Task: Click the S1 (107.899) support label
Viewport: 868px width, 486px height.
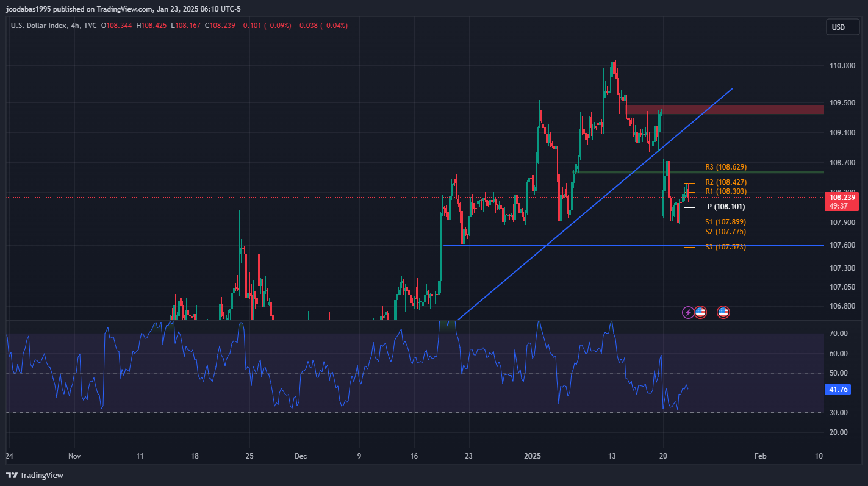Action: pyautogui.click(x=725, y=222)
